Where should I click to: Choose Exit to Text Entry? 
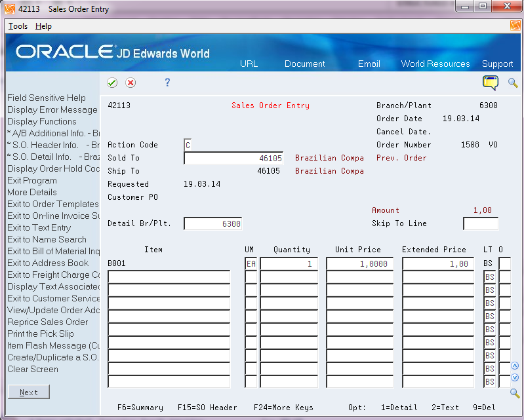[x=39, y=228]
